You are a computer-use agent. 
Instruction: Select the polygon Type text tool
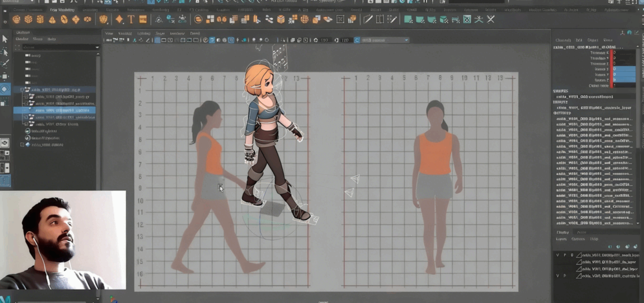(x=131, y=19)
